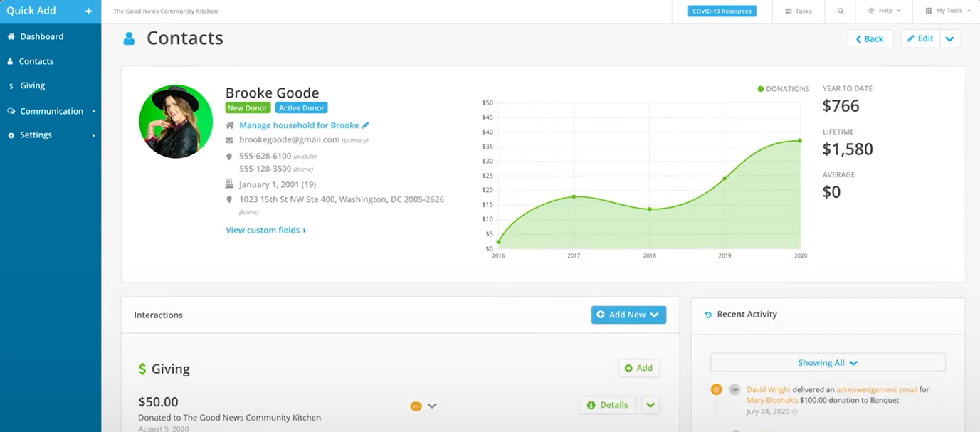Click the orange status icon on $50.00 donation
This screenshot has width=980, height=432.
pyautogui.click(x=416, y=406)
